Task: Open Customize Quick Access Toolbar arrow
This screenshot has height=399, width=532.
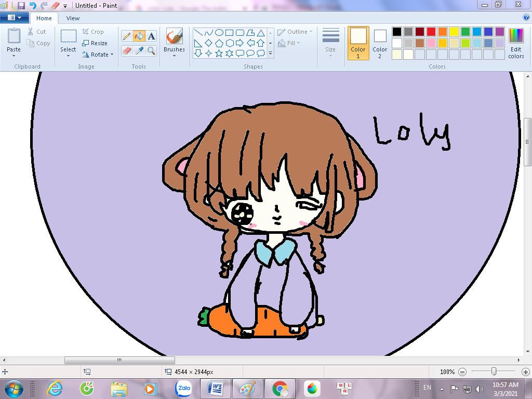Action: 65,6
